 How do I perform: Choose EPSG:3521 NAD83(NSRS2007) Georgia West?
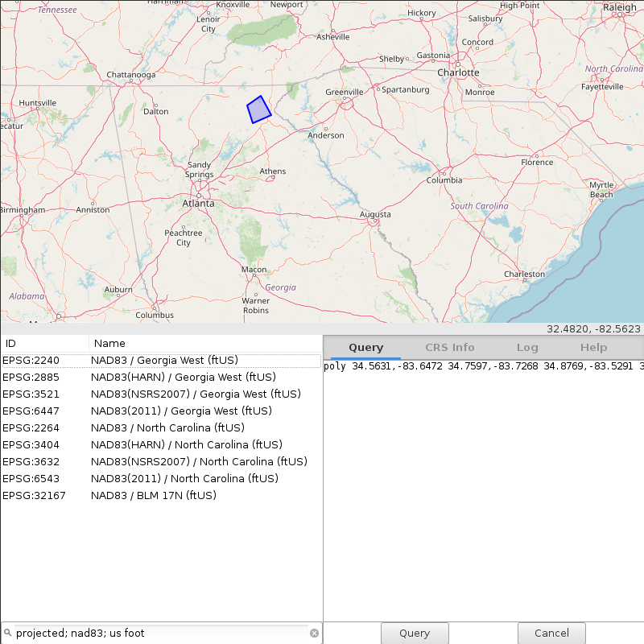(x=161, y=394)
